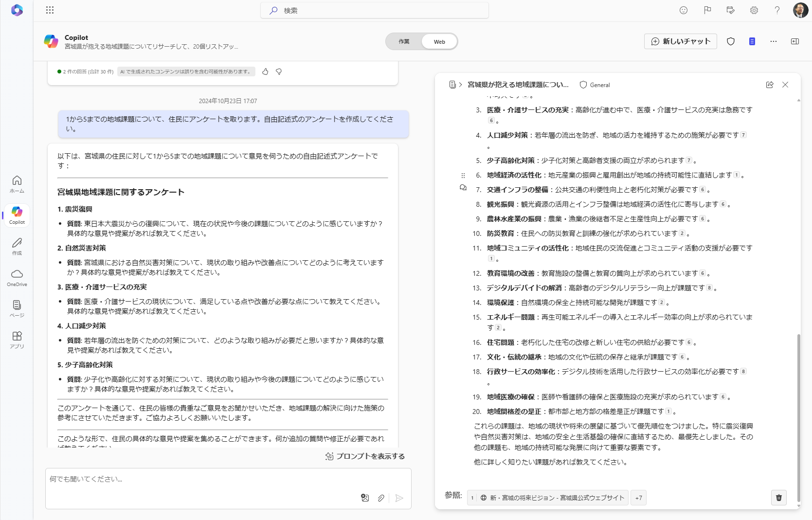This screenshot has height=520, width=812.
Task: Click list item 観光振興 in the page
Action: click(x=603, y=204)
